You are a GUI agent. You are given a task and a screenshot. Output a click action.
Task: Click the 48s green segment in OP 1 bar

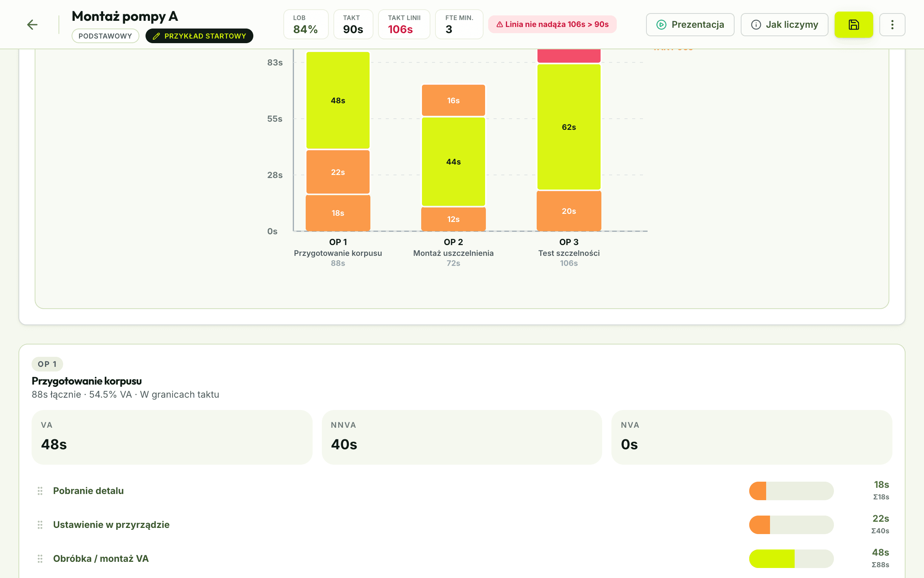[338, 100]
